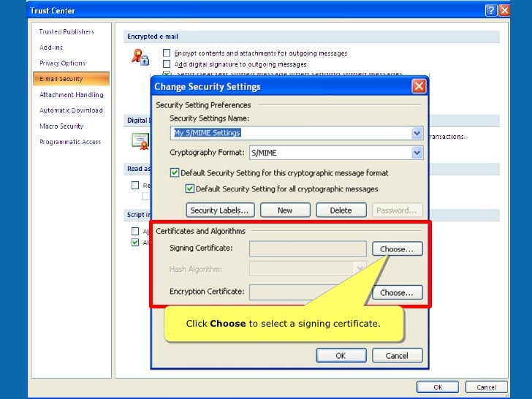This screenshot has width=532, height=399.
Task: Open Programmatic Access settings
Action: click(x=70, y=142)
